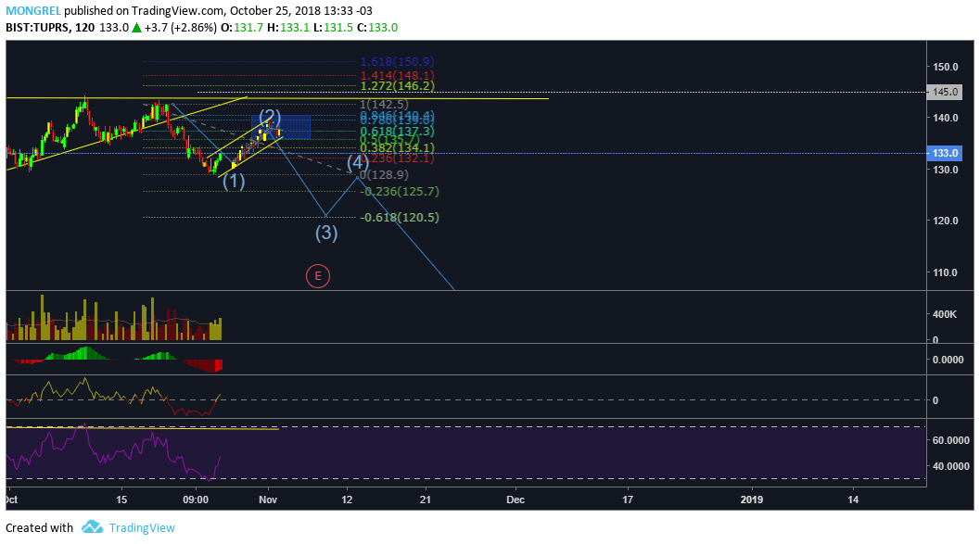The width and height of the screenshot is (980, 544).
Task: Click the O:131.7 open value
Action: point(241,28)
